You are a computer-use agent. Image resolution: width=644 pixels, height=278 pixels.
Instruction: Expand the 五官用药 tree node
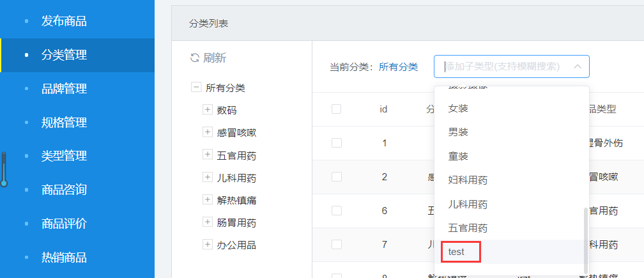[207, 155]
